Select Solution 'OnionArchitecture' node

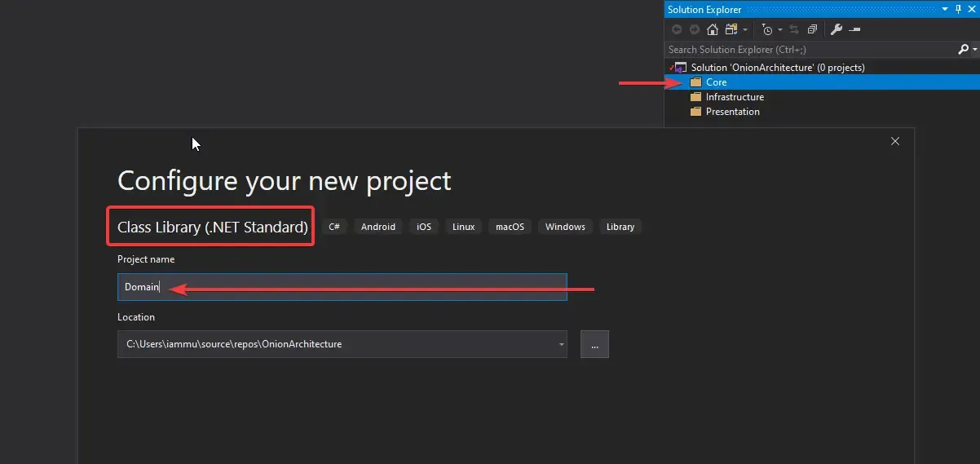[778, 68]
